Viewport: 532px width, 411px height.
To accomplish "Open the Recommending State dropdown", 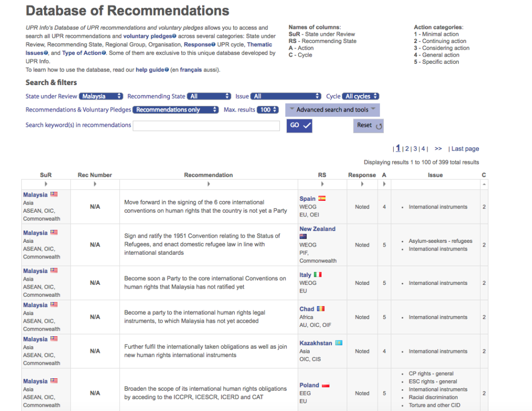I will point(209,96).
